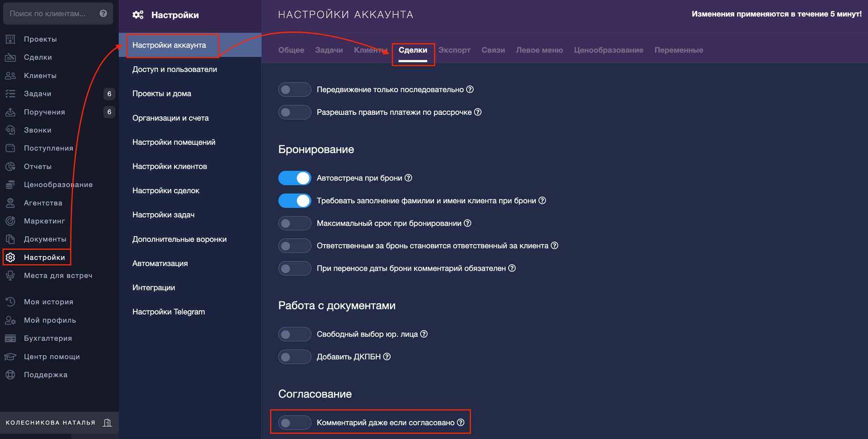Click the Calls headset icon

point(10,130)
